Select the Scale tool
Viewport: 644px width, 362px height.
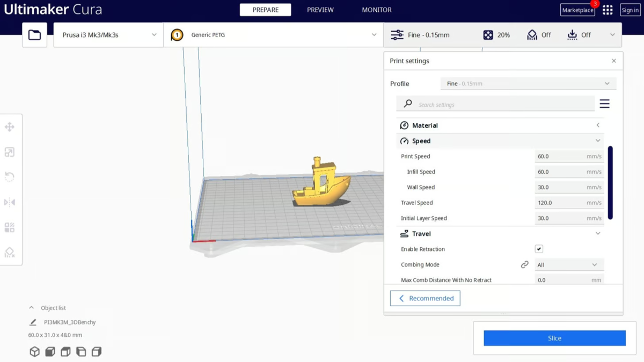tap(10, 152)
